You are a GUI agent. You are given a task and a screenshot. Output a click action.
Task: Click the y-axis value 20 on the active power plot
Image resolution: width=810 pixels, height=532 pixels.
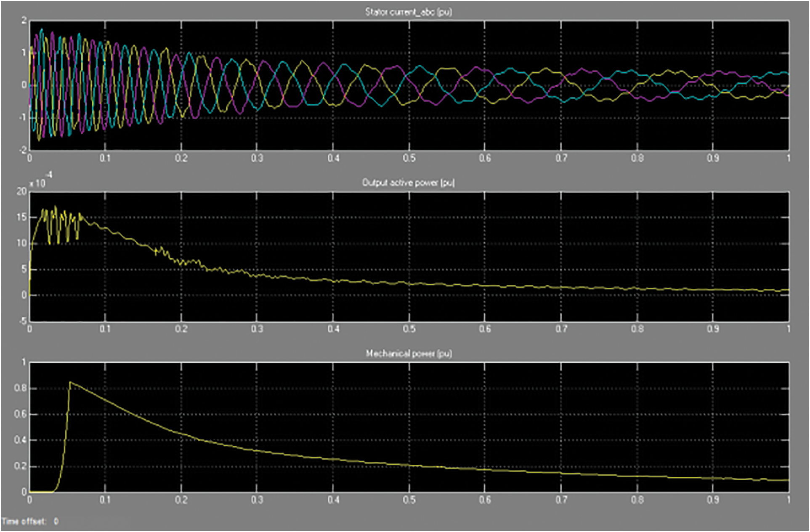click(21, 192)
